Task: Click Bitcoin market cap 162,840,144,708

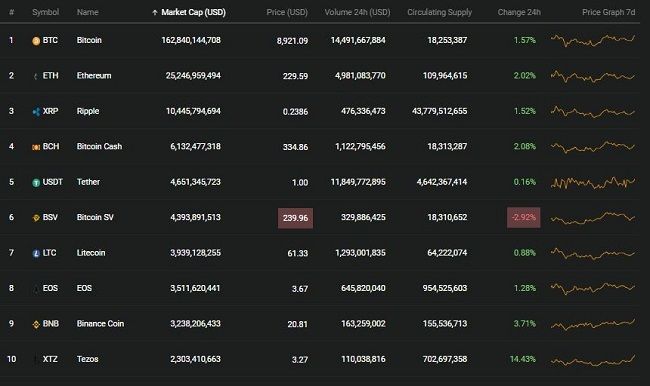Action: 191,40
